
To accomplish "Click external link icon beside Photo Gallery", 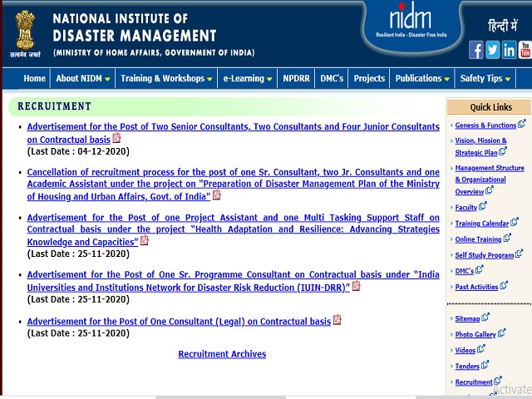I will tap(501, 332).
